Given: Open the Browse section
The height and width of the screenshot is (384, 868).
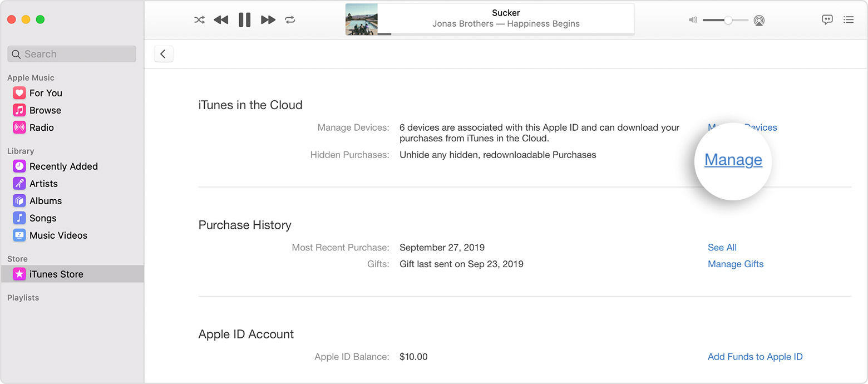Looking at the screenshot, I should point(45,110).
